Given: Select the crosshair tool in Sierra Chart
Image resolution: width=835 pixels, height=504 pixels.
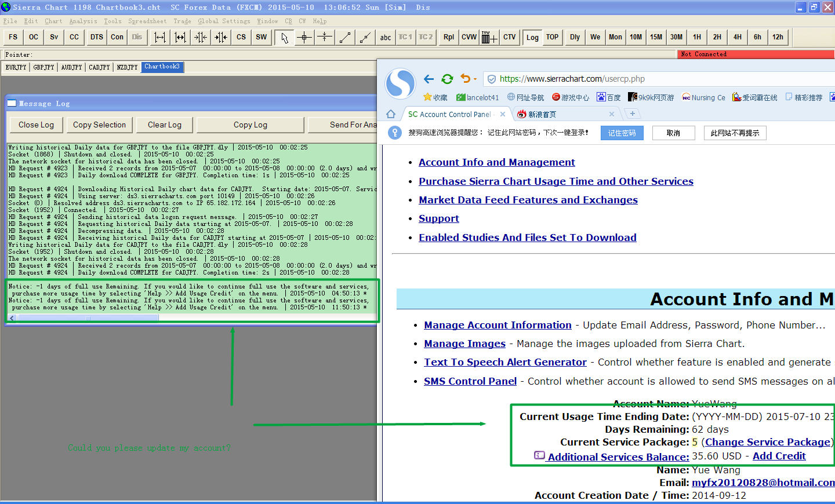Looking at the screenshot, I should tap(304, 37).
